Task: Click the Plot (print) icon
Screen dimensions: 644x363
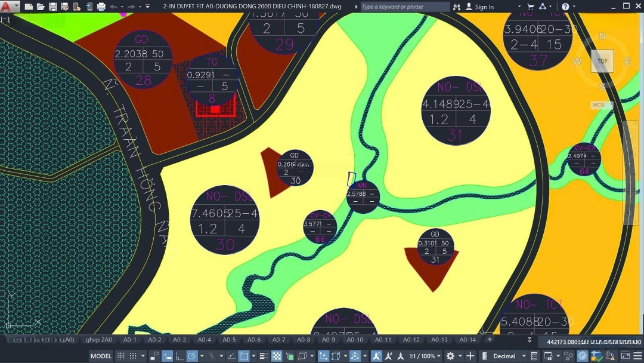Action: click(101, 7)
